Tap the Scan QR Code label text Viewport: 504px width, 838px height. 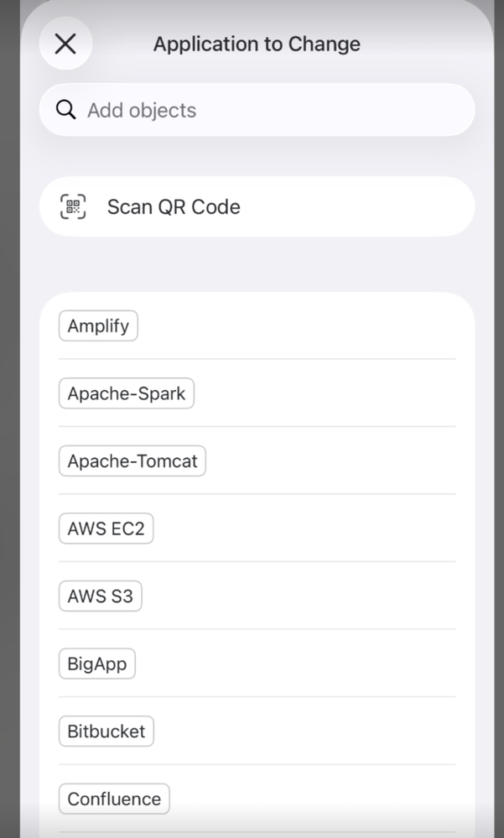(x=174, y=207)
